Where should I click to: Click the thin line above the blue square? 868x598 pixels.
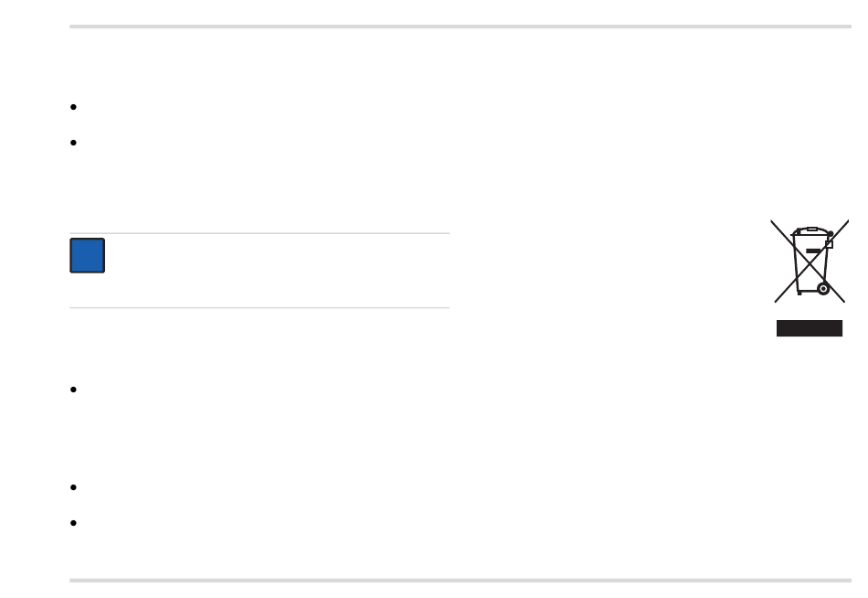click(259, 233)
